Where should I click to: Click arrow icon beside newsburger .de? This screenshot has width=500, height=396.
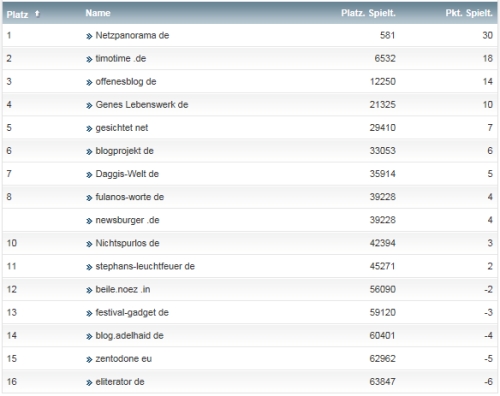pyautogui.click(x=89, y=221)
